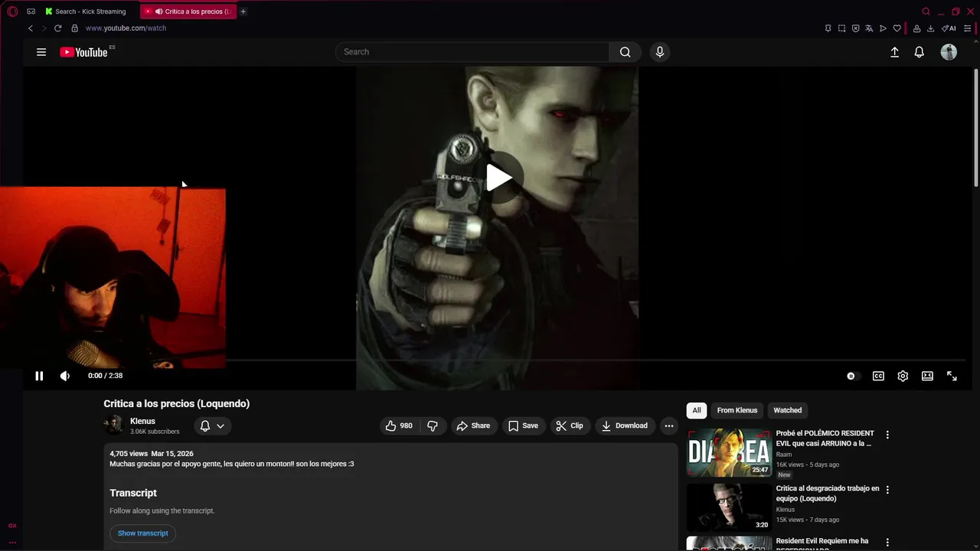Open Klenus channel avatar
The height and width of the screenshot is (551, 980).
tap(113, 425)
